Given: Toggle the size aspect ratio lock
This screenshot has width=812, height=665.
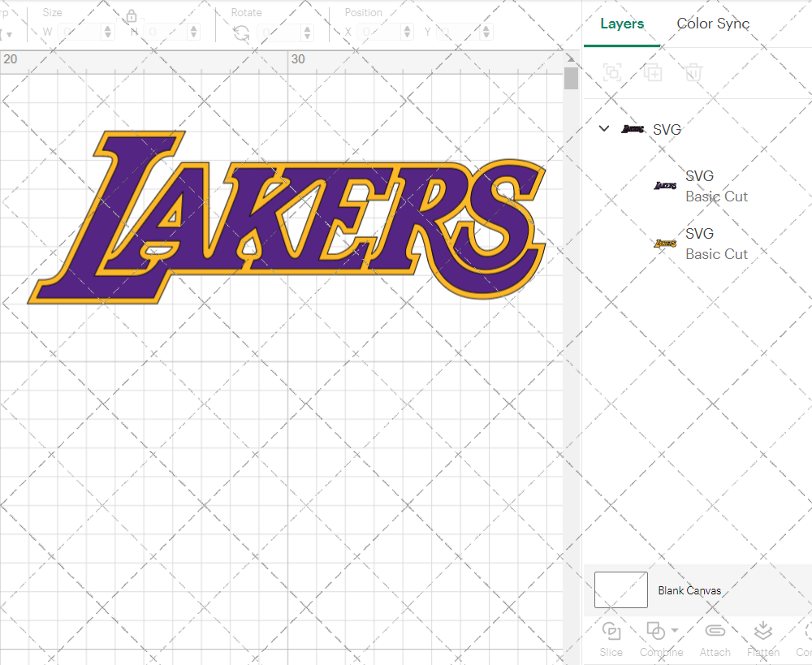Looking at the screenshot, I should point(132,16).
